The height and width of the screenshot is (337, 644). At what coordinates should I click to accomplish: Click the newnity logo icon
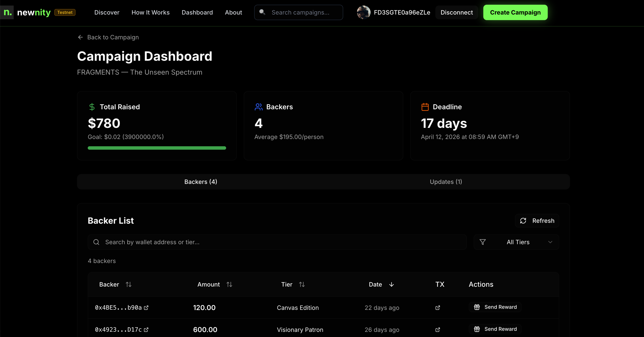(7, 12)
